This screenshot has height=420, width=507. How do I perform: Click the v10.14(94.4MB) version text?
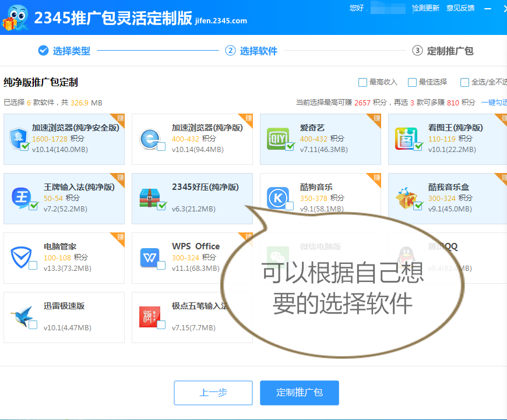pos(198,149)
